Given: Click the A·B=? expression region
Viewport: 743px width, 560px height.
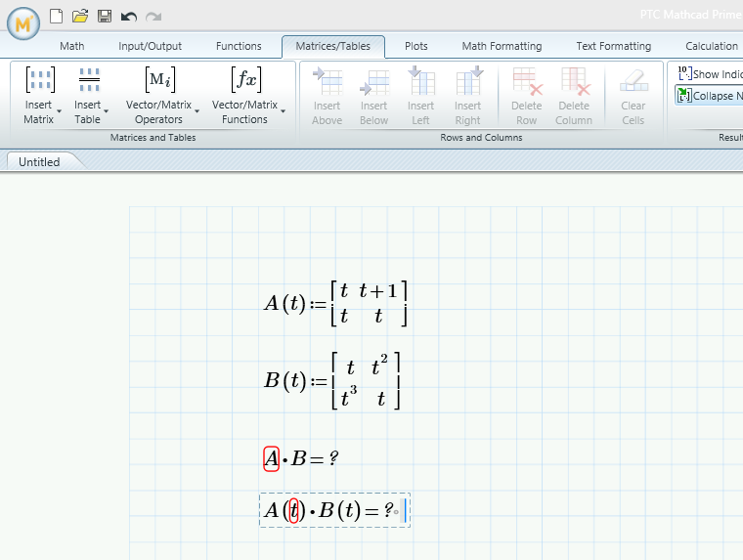Looking at the screenshot, I should 301,458.
